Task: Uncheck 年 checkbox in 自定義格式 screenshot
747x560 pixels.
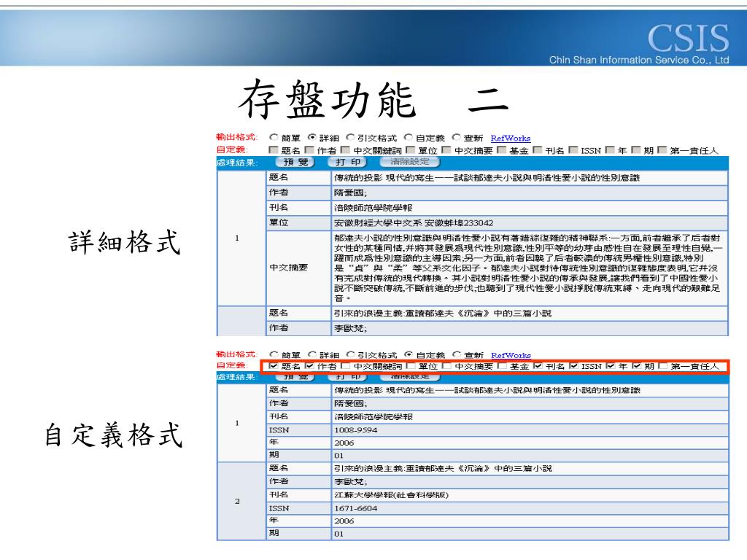Action: (x=611, y=366)
